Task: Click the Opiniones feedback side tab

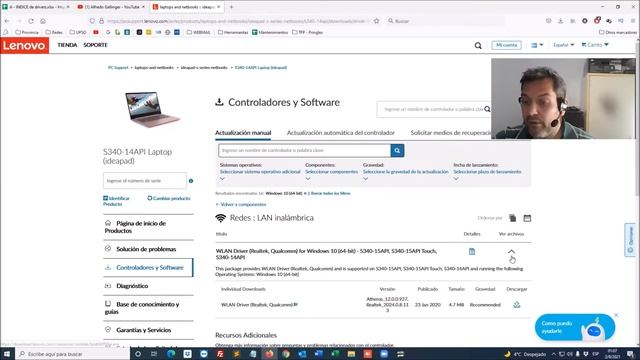Action: click(x=630, y=240)
